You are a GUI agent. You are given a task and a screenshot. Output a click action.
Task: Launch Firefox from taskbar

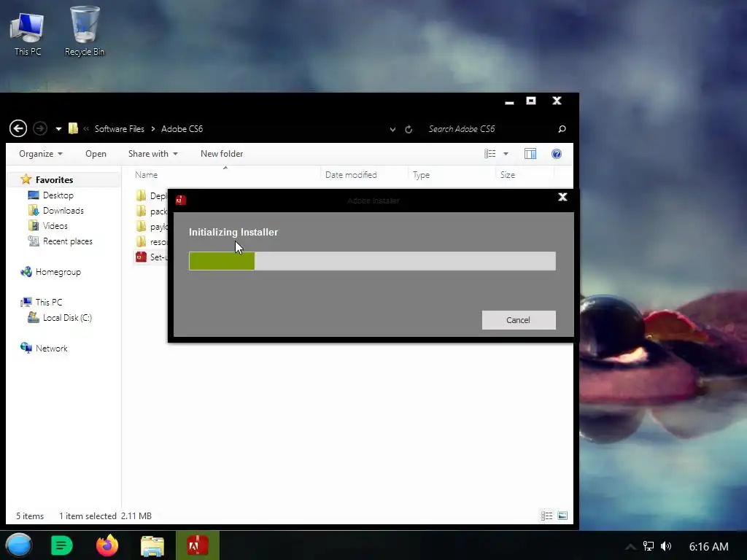pos(107,545)
